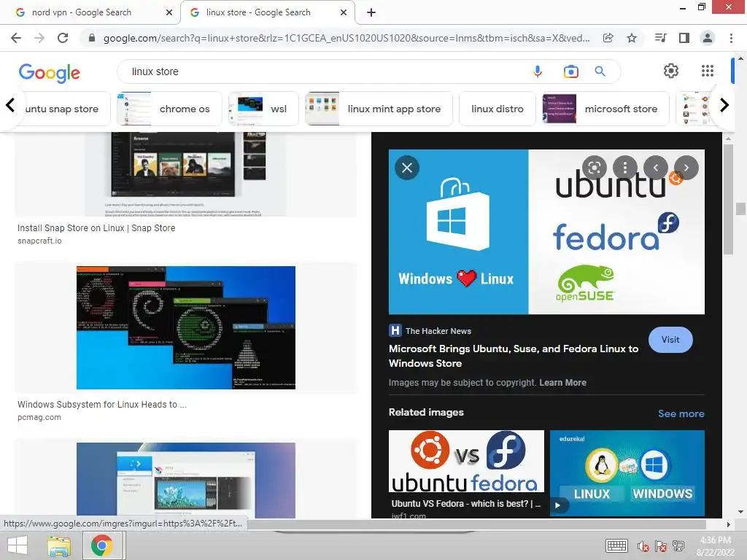This screenshot has width=747, height=560.
Task: Open the Chrome three-dot menu
Action: [731, 38]
